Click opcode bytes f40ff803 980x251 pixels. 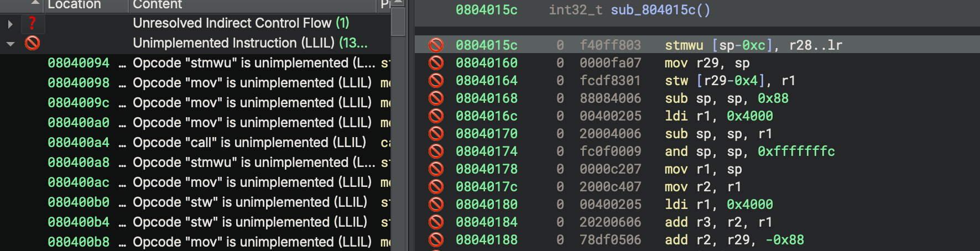(x=610, y=45)
